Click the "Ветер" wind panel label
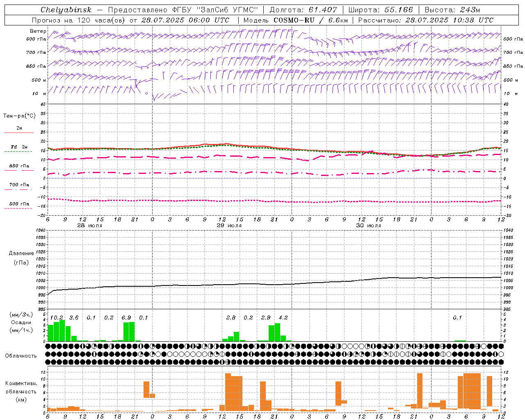 pos(38,31)
